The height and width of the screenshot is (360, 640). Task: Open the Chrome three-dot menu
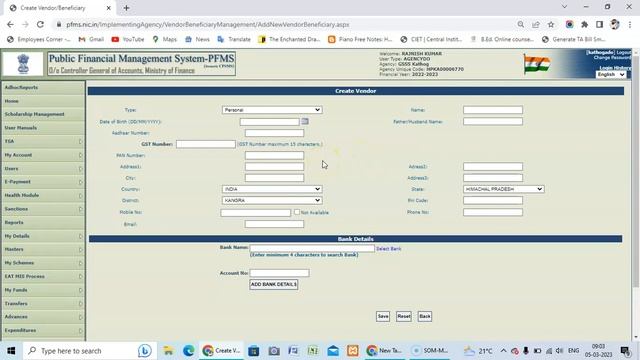click(x=630, y=24)
